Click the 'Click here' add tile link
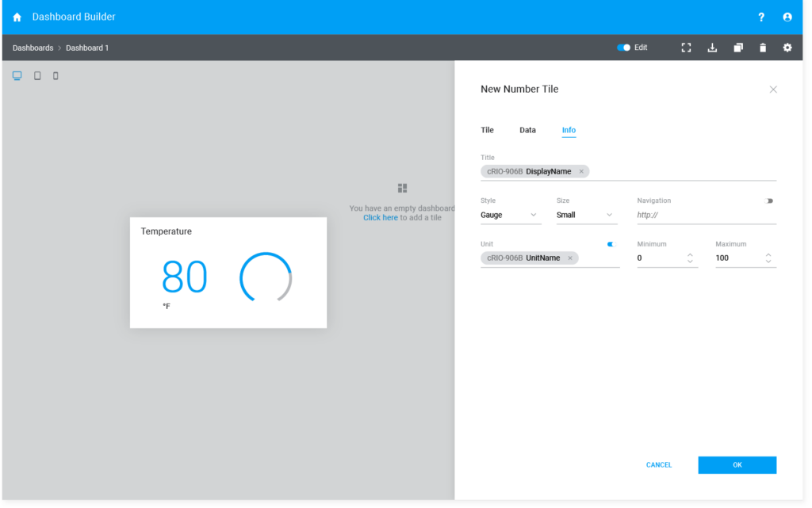 [x=381, y=218]
